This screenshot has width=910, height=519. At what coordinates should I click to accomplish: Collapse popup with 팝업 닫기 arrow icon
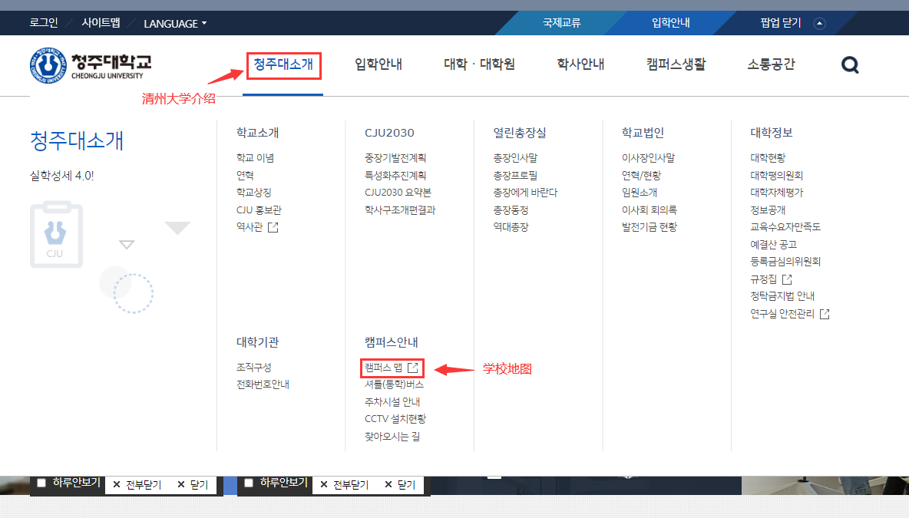tap(819, 24)
